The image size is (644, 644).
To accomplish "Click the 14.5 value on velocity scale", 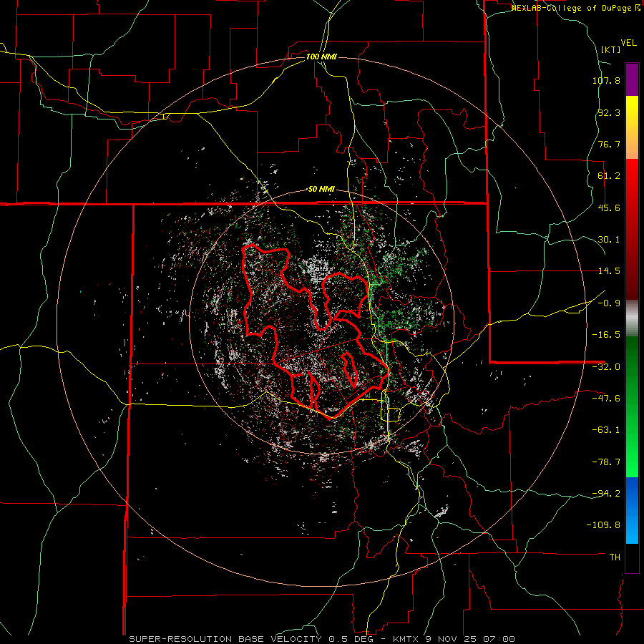I will [609, 271].
